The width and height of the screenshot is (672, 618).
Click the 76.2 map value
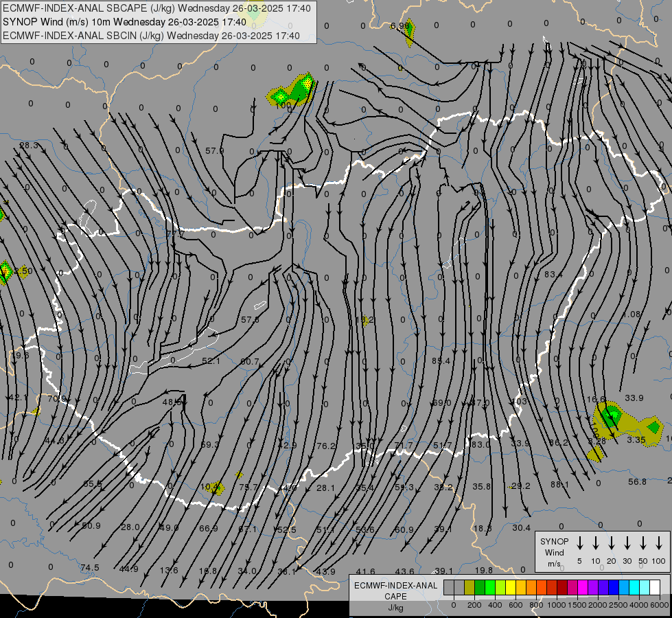(326, 446)
